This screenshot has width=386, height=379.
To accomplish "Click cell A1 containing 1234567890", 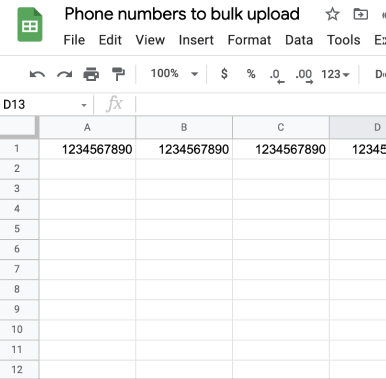I will pyautogui.click(x=87, y=149).
